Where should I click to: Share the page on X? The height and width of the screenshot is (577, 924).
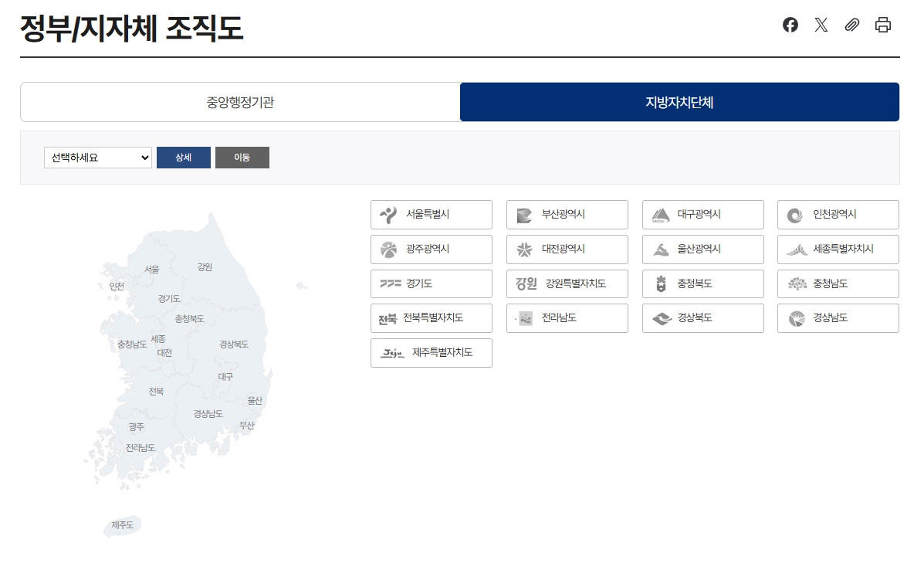[821, 25]
